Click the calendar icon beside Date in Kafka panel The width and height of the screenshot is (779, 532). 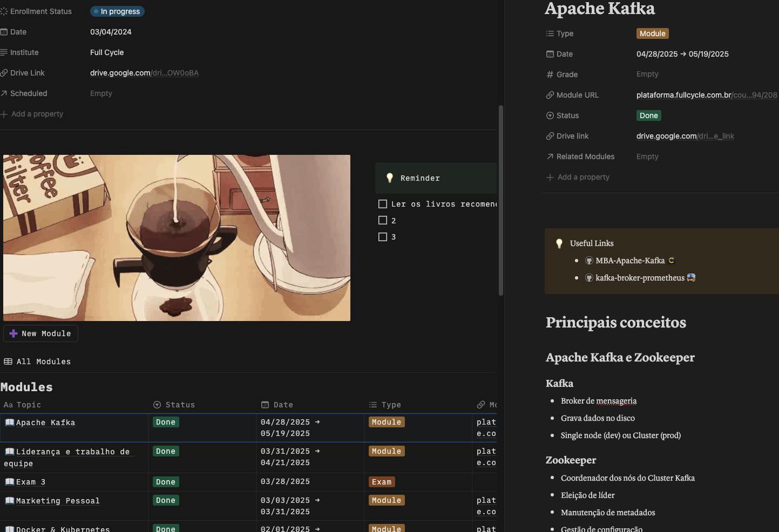tap(550, 54)
